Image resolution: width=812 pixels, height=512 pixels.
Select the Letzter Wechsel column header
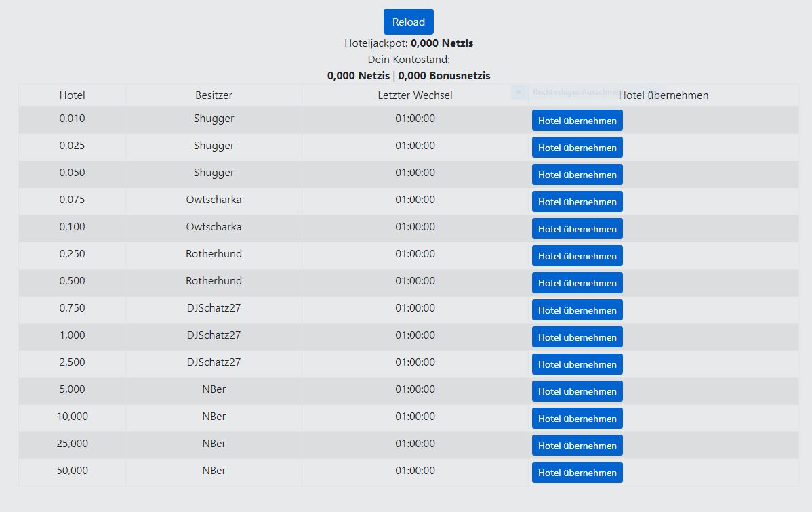[415, 95]
